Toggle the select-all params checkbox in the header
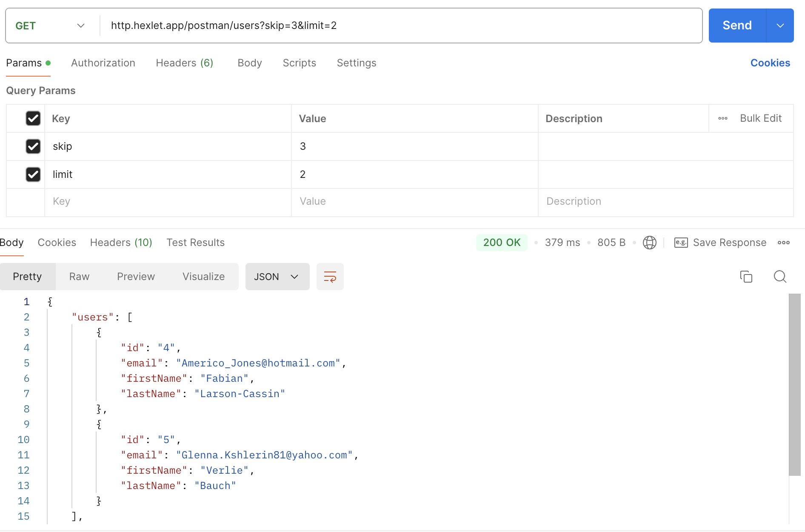 pos(33,118)
